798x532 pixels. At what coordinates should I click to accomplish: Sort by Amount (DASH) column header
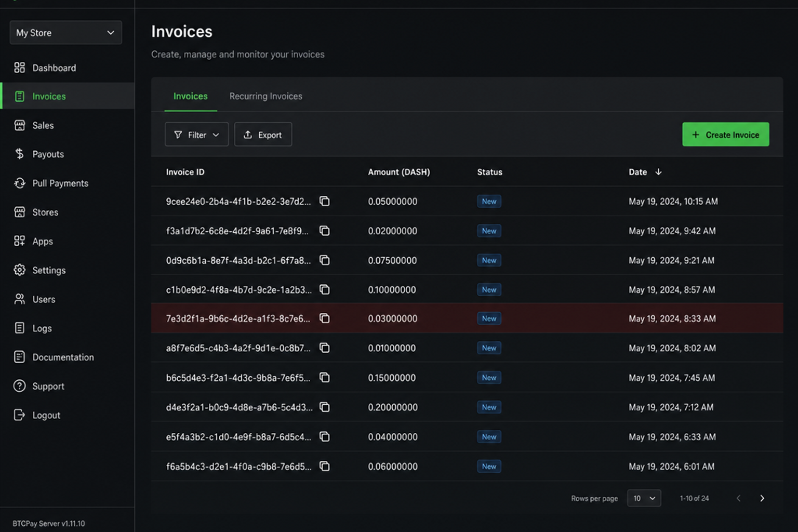point(399,172)
